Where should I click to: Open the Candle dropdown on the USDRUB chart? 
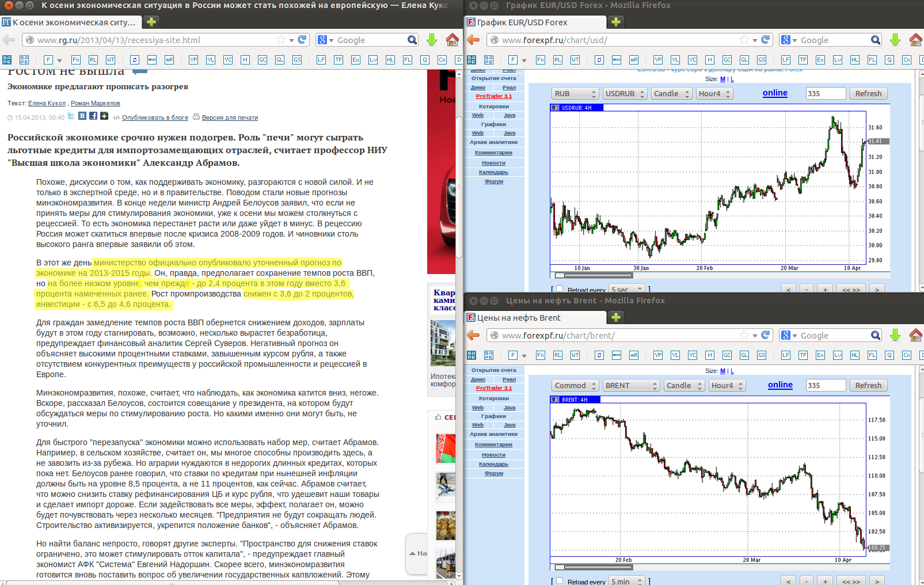pos(672,93)
